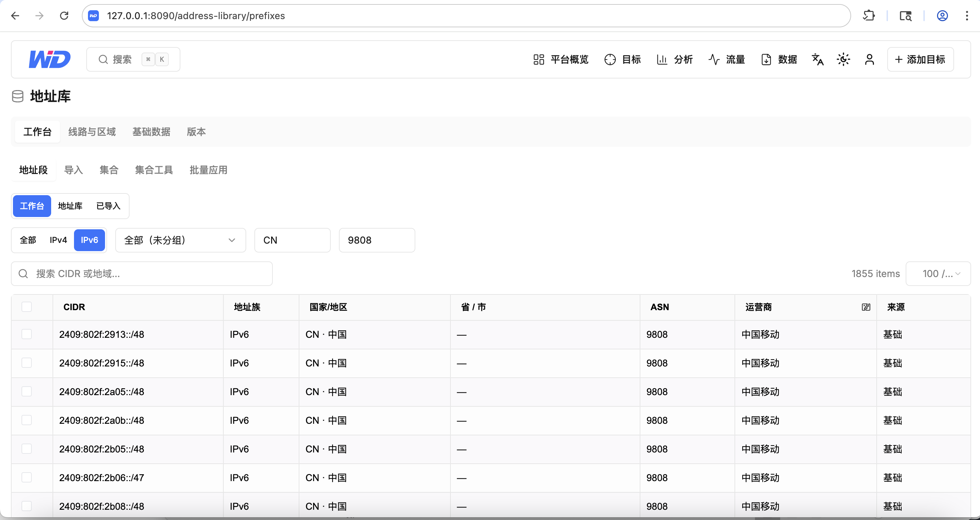Open the Chrome profile avatar icon

(942, 16)
